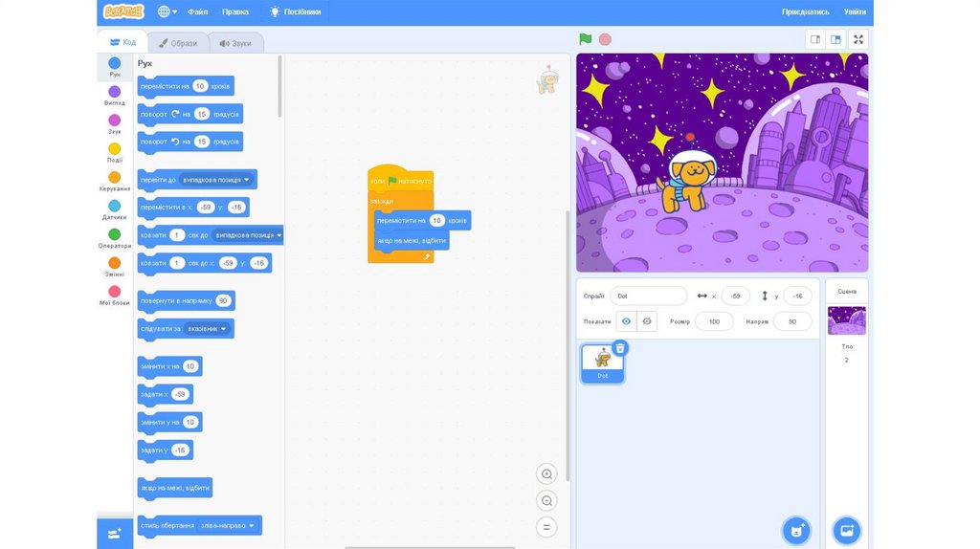This screenshot has width=980, height=549.
Task: Click the workspace vertical scrollbar
Action: [x=568, y=345]
